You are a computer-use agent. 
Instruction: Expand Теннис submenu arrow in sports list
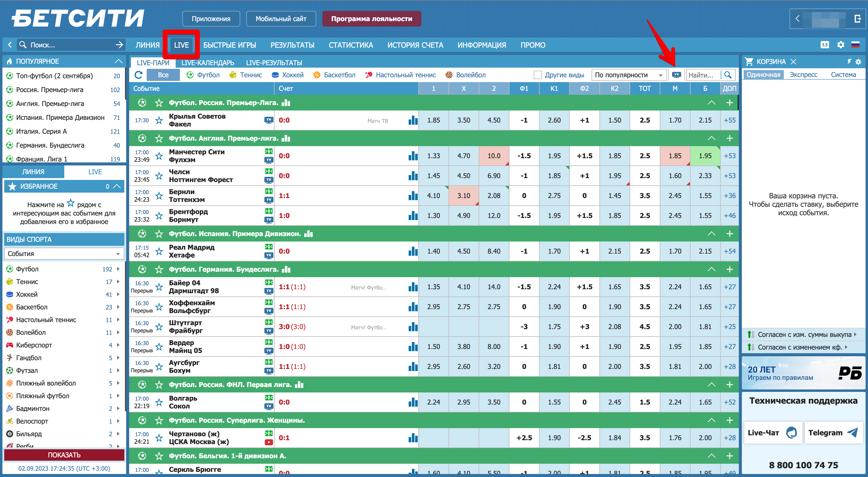[x=118, y=281]
